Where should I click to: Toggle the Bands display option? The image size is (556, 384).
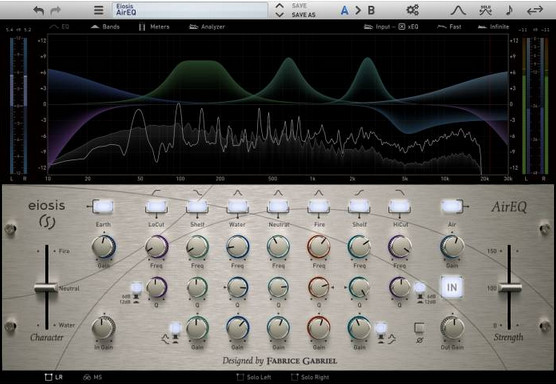105,27
